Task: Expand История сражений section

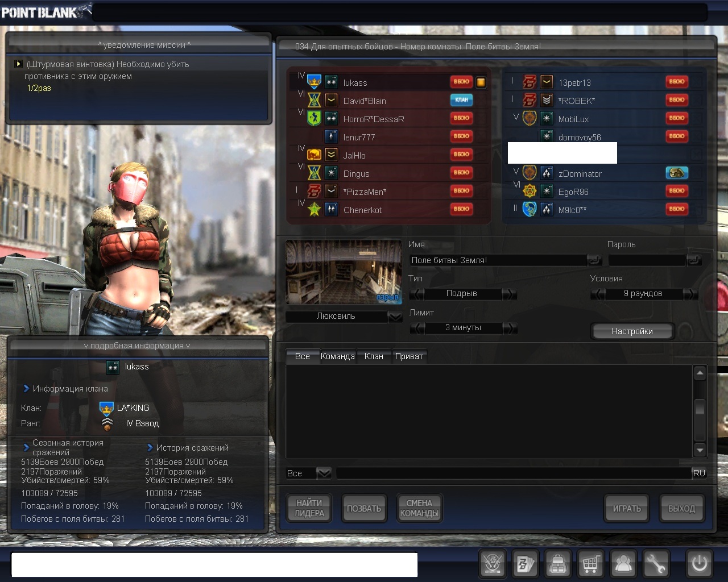Action: click(150, 448)
